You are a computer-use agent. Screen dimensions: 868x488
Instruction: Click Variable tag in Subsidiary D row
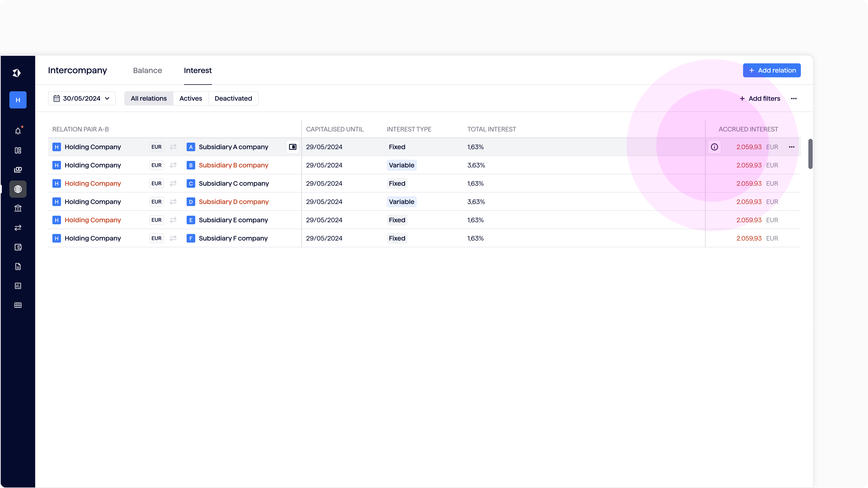coord(402,202)
